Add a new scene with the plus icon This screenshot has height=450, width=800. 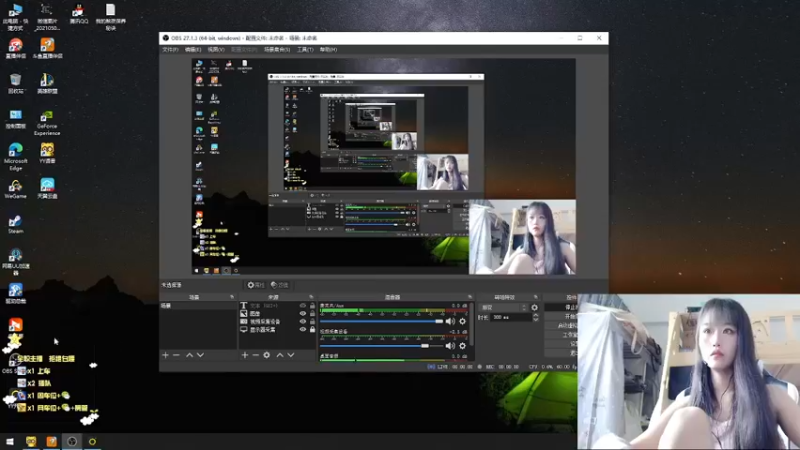165,355
